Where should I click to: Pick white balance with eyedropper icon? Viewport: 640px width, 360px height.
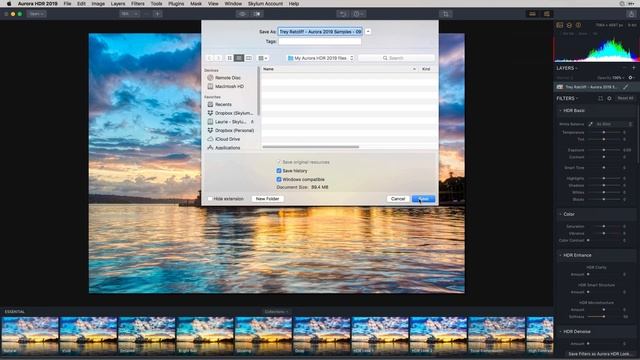pyautogui.click(x=590, y=124)
